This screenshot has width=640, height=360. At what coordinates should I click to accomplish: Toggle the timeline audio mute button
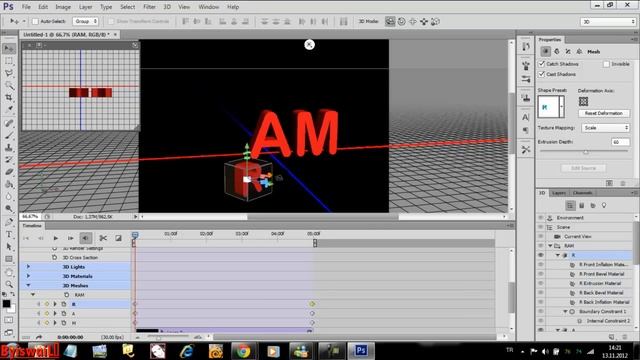pos(85,238)
